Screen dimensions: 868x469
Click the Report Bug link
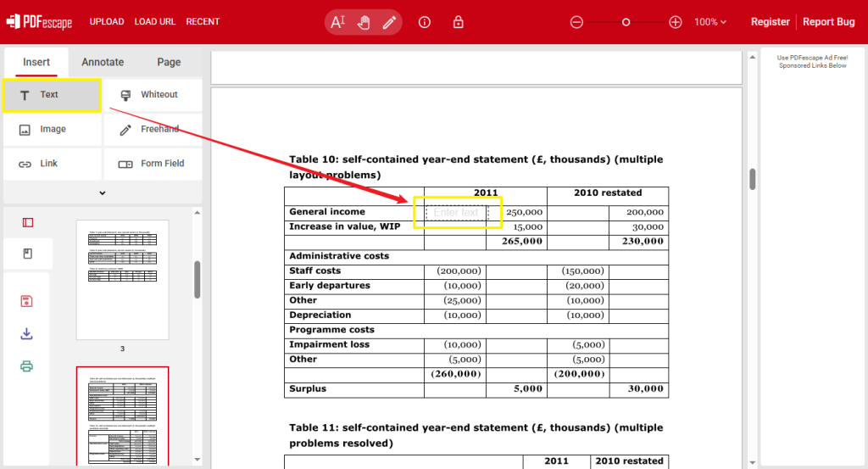(x=829, y=21)
